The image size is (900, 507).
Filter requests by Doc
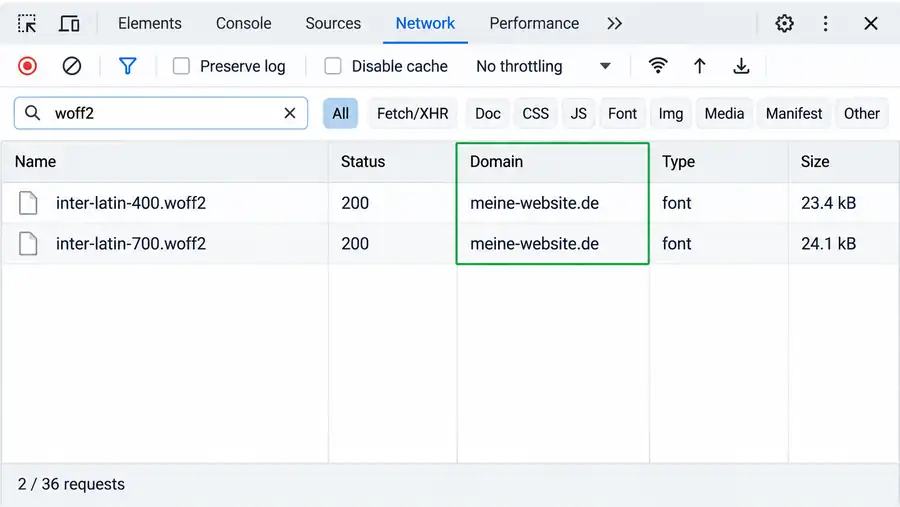tap(488, 113)
